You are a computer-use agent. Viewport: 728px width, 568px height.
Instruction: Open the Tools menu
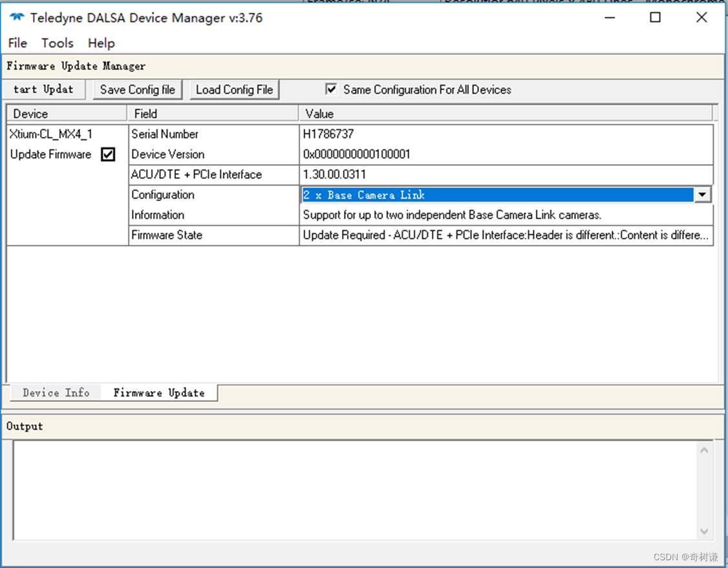tap(58, 43)
